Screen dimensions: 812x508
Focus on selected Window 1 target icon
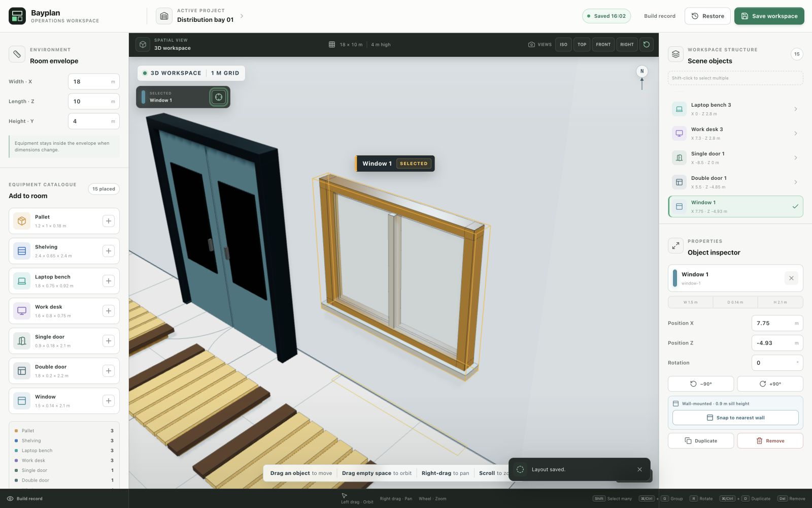tap(218, 97)
